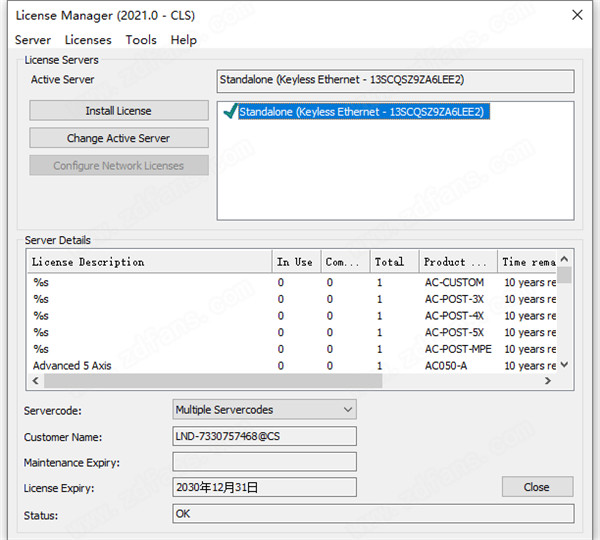Image resolution: width=600 pixels, height=540 pixels.
Task: Click the License Expiry field
Action: click(x=264, y=487)
